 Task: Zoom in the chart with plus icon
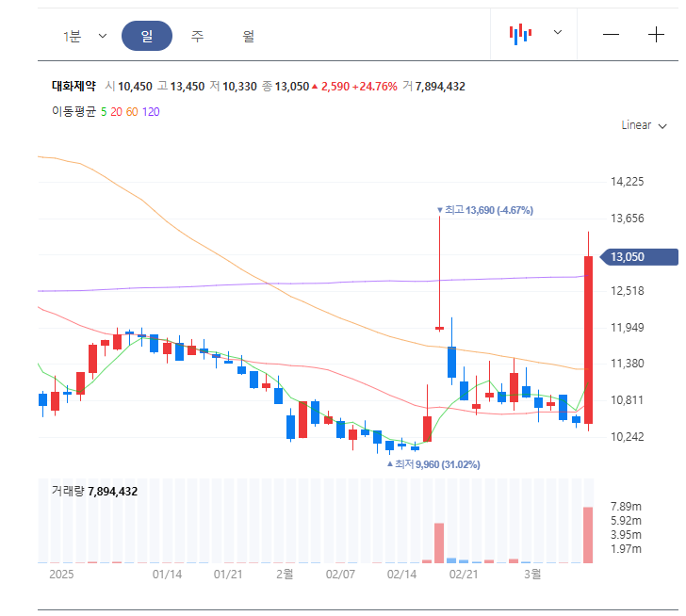click(656, 35)
